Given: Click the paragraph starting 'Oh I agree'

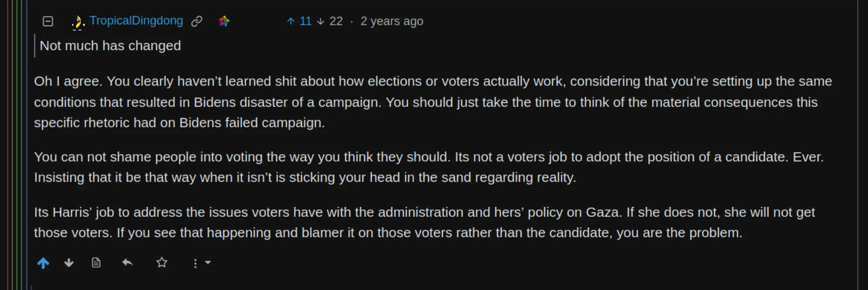Looking at the screenshot, I should click(x=395, y=102).
